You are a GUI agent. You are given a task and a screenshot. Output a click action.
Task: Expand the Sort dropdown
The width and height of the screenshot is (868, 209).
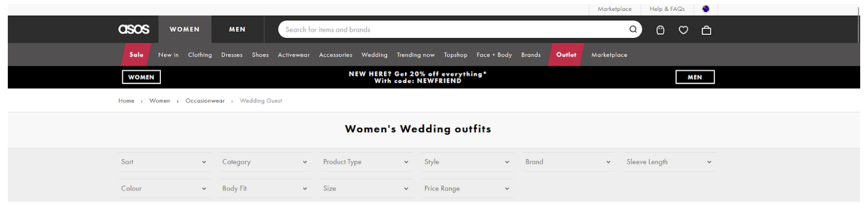point(164,162)
